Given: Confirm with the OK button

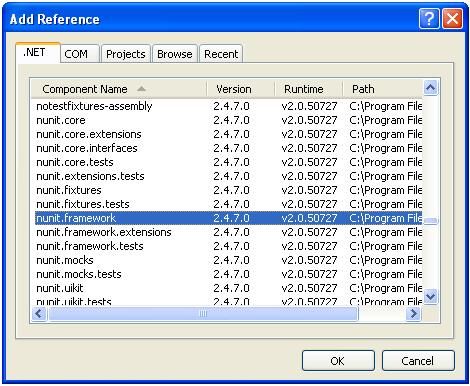Looking at the screenshot, I should 338,361.
